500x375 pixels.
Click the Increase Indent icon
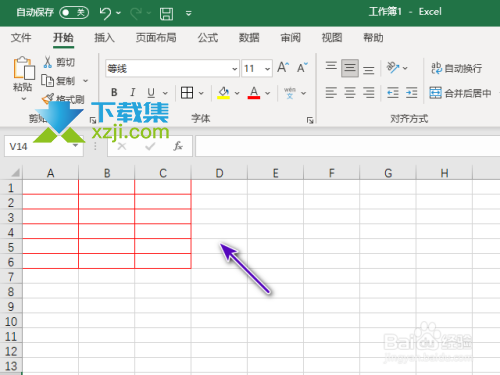[412, 92]
